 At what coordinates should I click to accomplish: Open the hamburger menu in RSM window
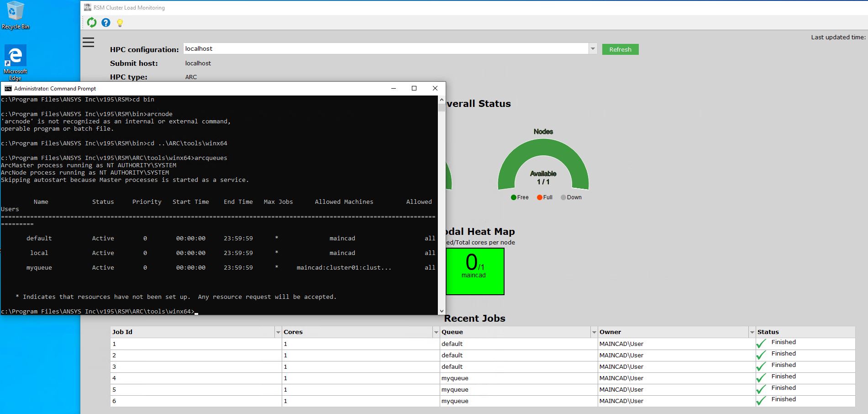click(x=88, y=42)
